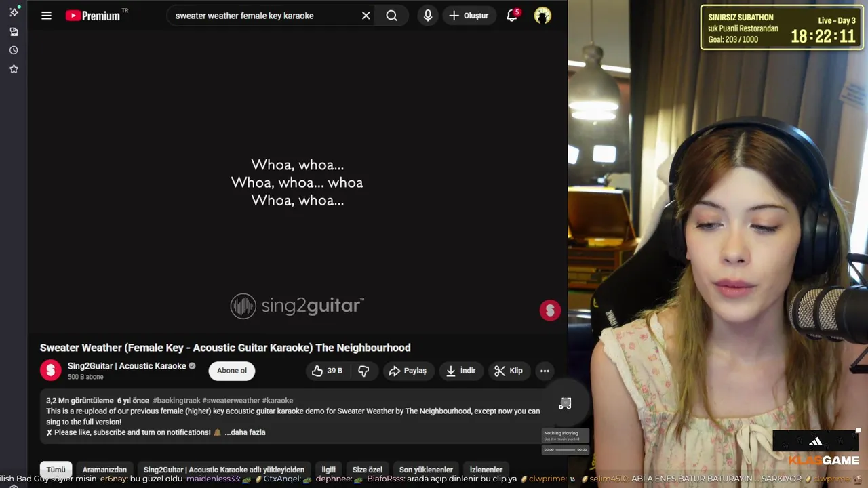Open Sing2Guitar channel avatar
Viewport: 868px width, 488px height.
51,370
